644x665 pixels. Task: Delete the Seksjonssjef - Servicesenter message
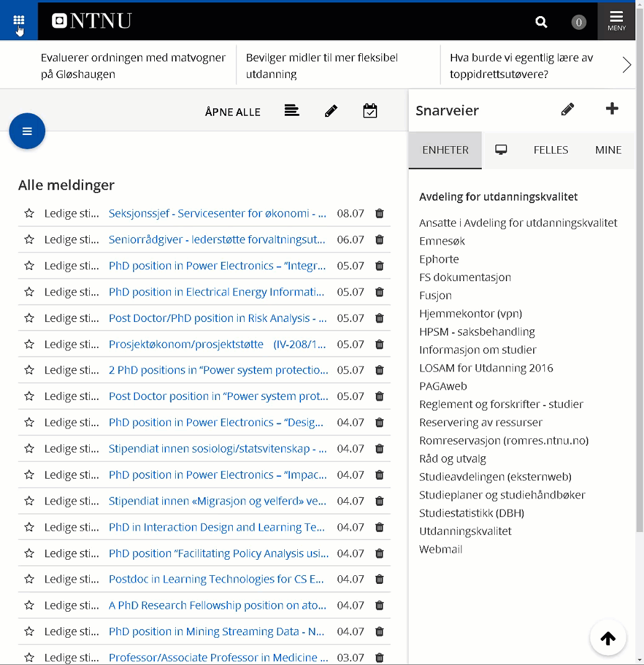379,214
